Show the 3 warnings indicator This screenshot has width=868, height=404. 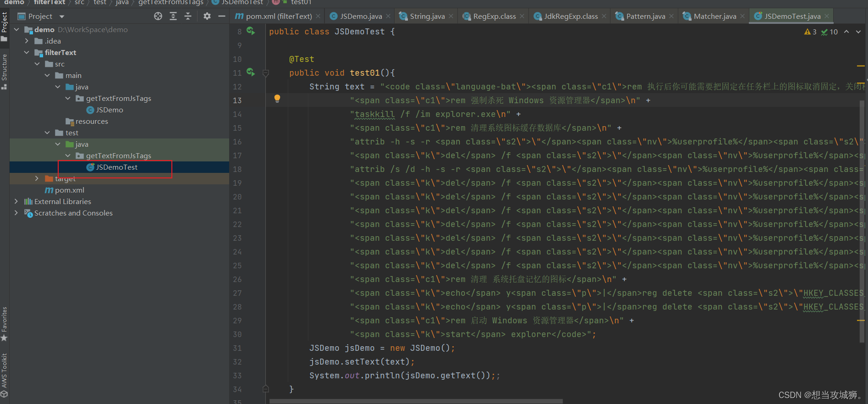[810, 32]
